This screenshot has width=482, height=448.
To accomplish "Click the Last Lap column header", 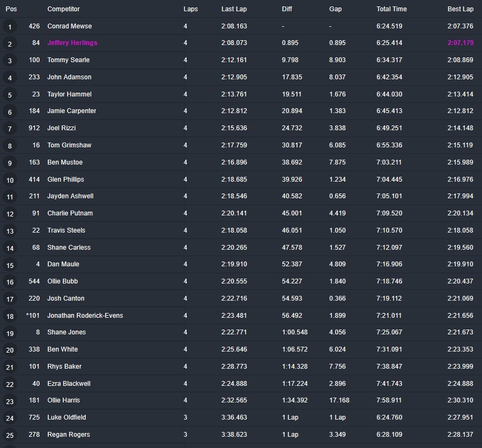I will click(234, 9).
